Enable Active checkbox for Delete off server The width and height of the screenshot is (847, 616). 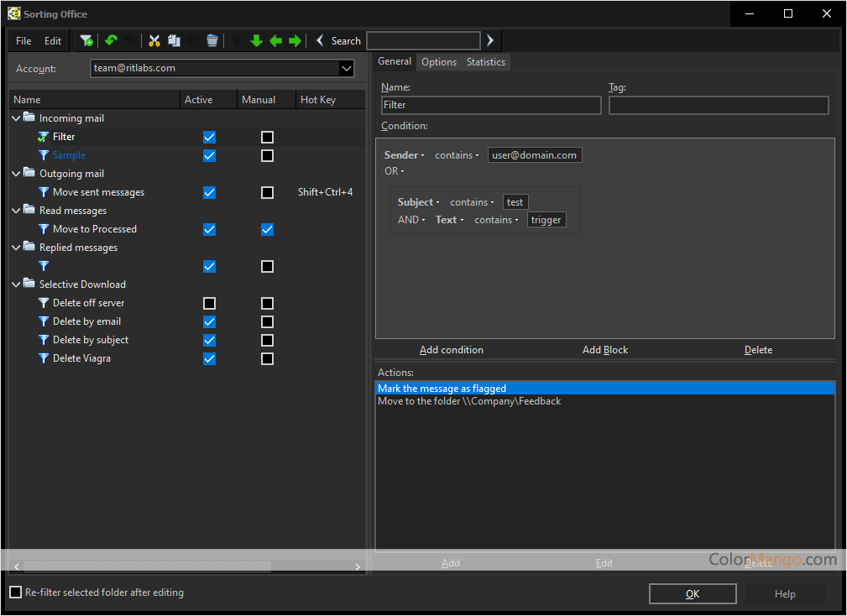(x=210, y=303)
